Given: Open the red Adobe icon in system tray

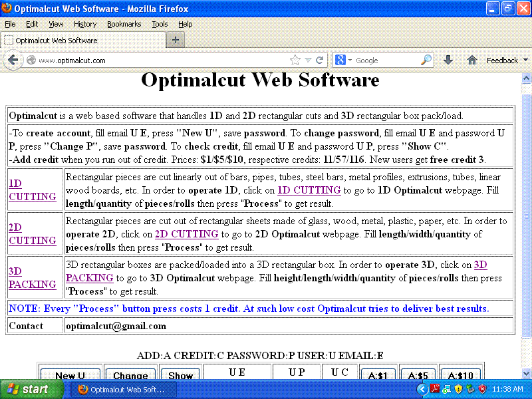Looking at the screenshot, I should [435, 389].
